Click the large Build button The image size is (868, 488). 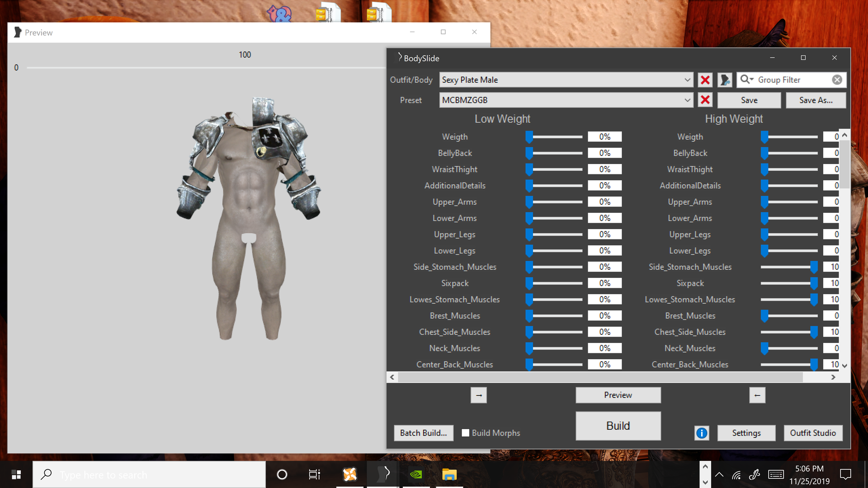[x=618, y=426]
